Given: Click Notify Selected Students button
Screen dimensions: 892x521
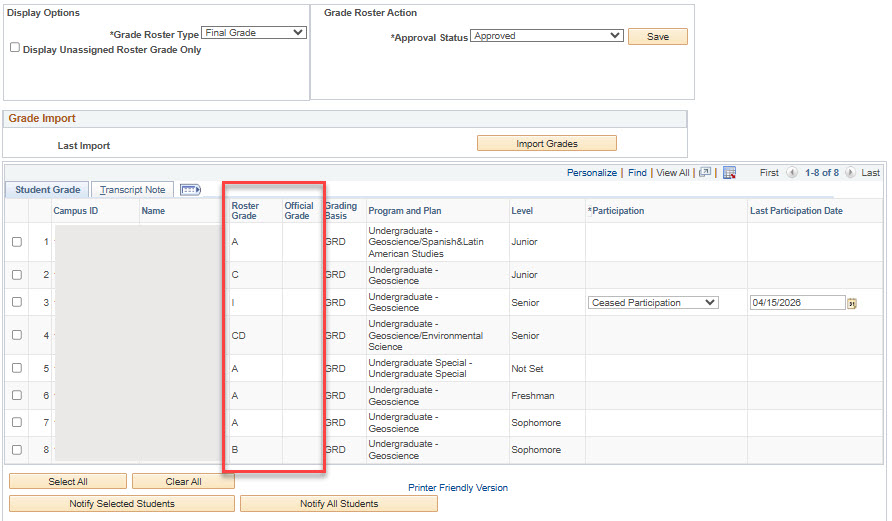Looking at the screenshot, I should pyautogui.click(x=122, y=503).
